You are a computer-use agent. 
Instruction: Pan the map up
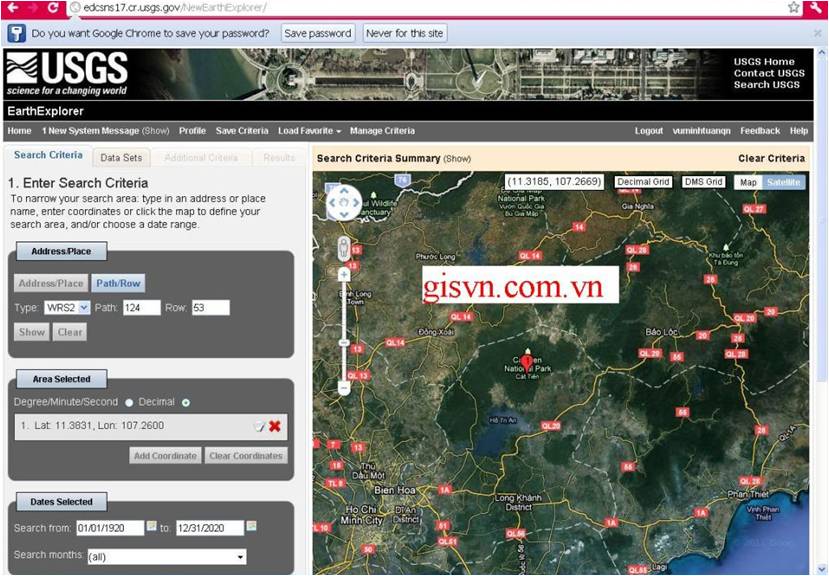coord(344,190)
